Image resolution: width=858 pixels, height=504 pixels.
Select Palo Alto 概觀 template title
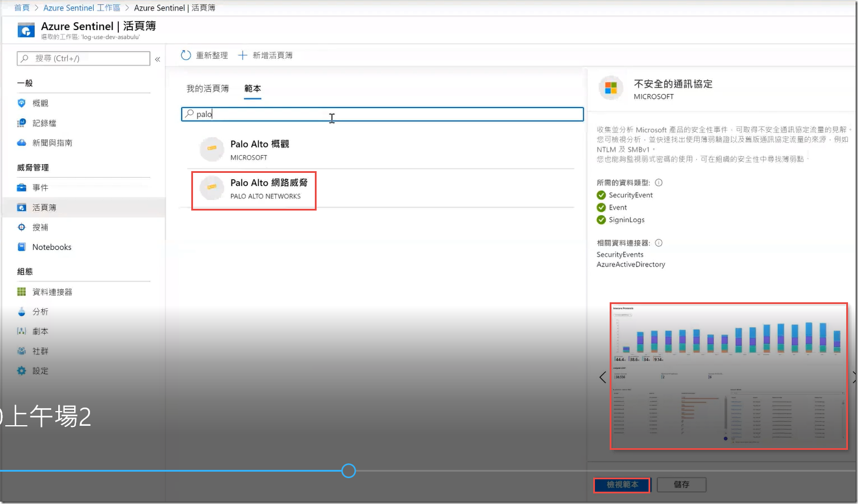tap(260, 144)
